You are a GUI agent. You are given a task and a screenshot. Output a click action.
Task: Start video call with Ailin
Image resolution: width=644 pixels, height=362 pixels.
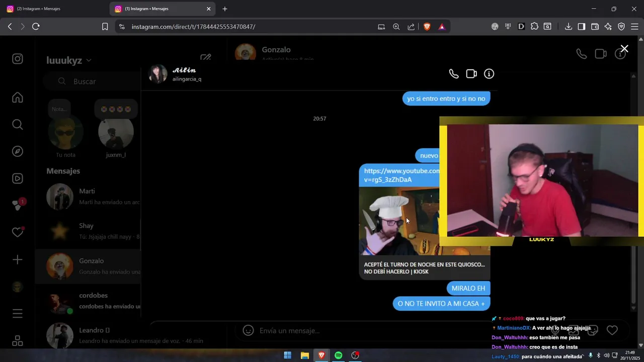(x=471, y=74)
